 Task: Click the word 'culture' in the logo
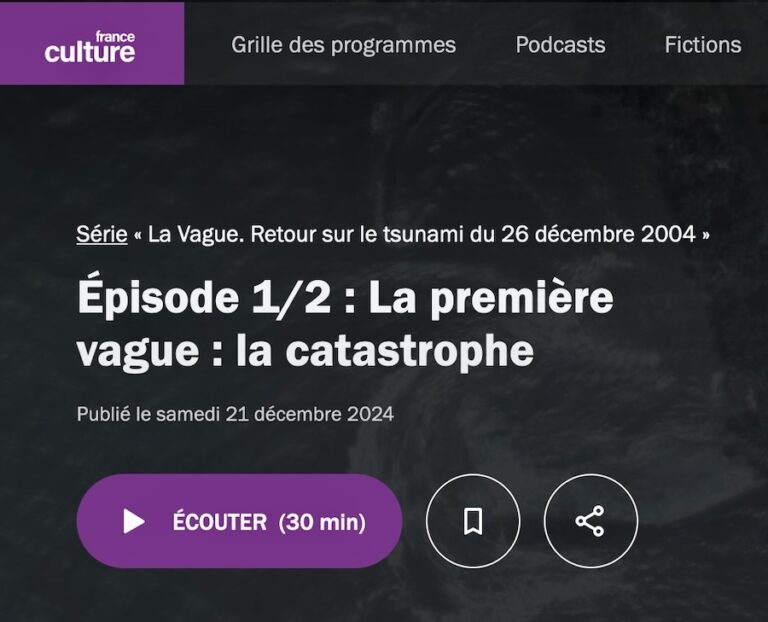click(x=90, y=52)
